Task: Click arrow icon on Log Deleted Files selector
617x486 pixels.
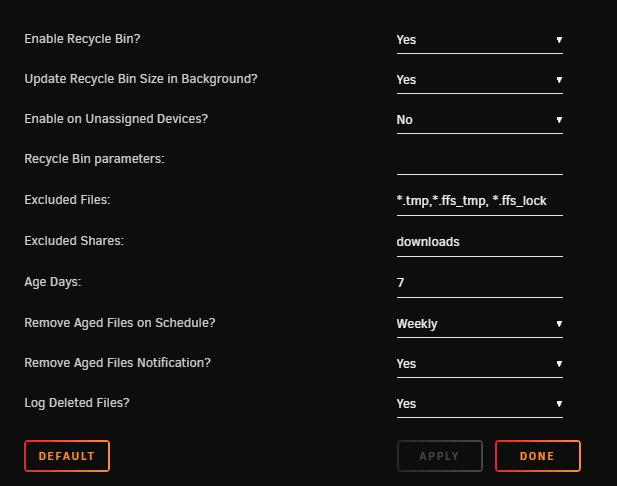Action: [559, 404]
